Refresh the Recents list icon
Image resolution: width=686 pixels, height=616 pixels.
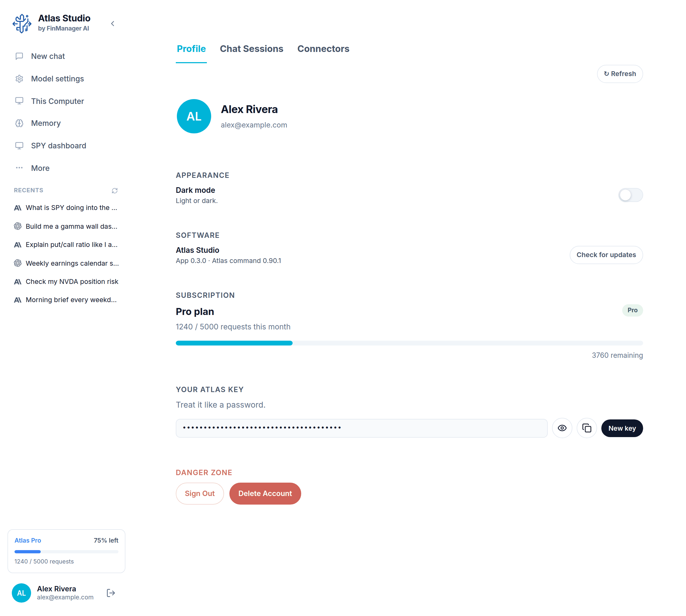pos(115,190)
